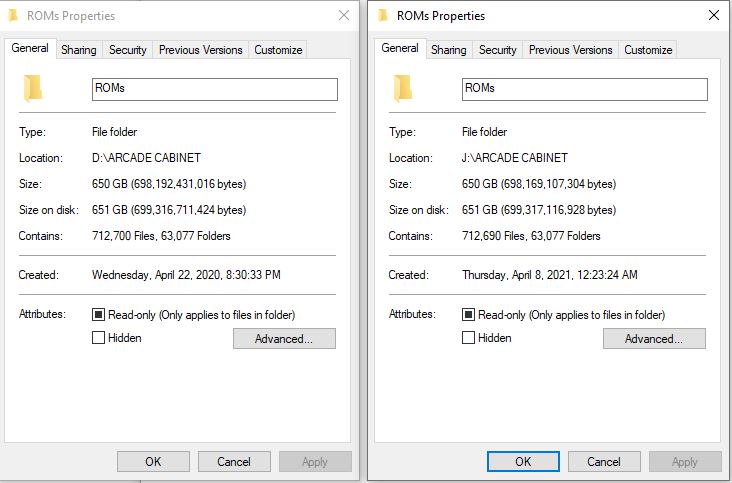This screenshot has width=732, height=483.
Task: Click the title bar folder icon of right dialog
Action: 383,15
